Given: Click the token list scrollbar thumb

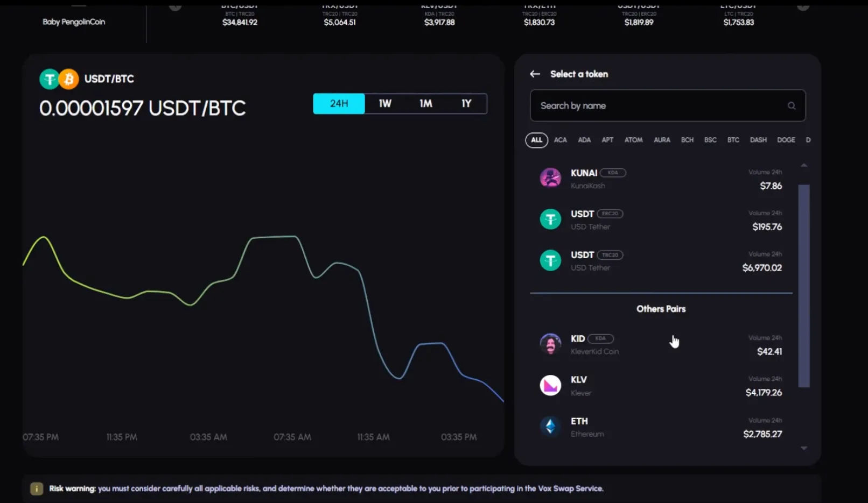Looking at the screenshot, I should tap(804, 286).
